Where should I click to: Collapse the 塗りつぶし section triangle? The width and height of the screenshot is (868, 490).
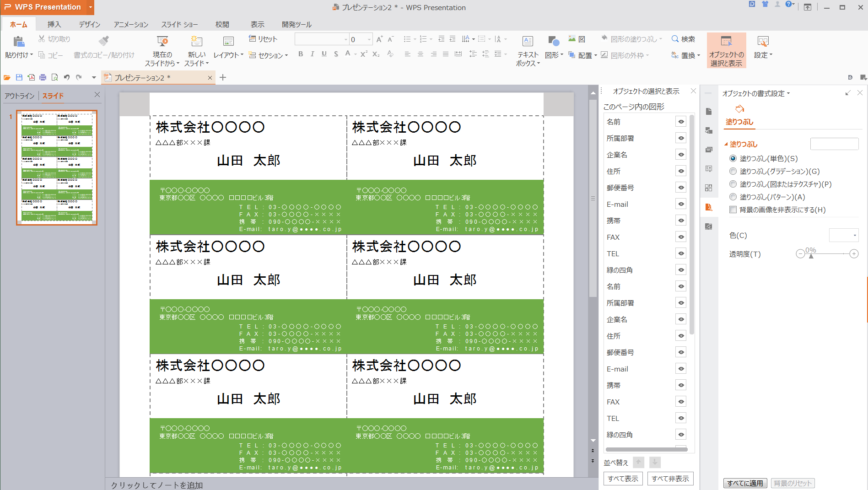click(x=726, y=144)
